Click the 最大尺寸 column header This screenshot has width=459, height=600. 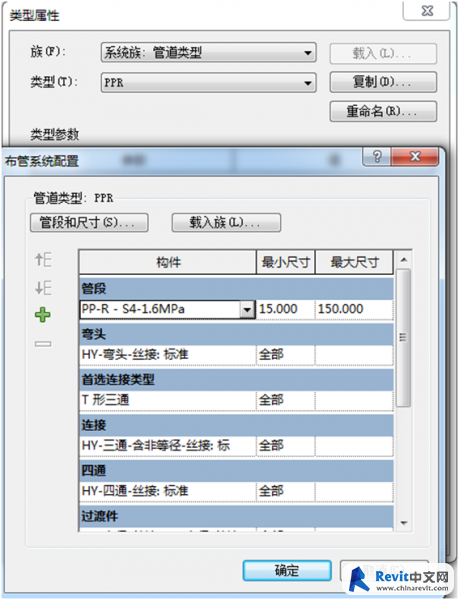354,262
